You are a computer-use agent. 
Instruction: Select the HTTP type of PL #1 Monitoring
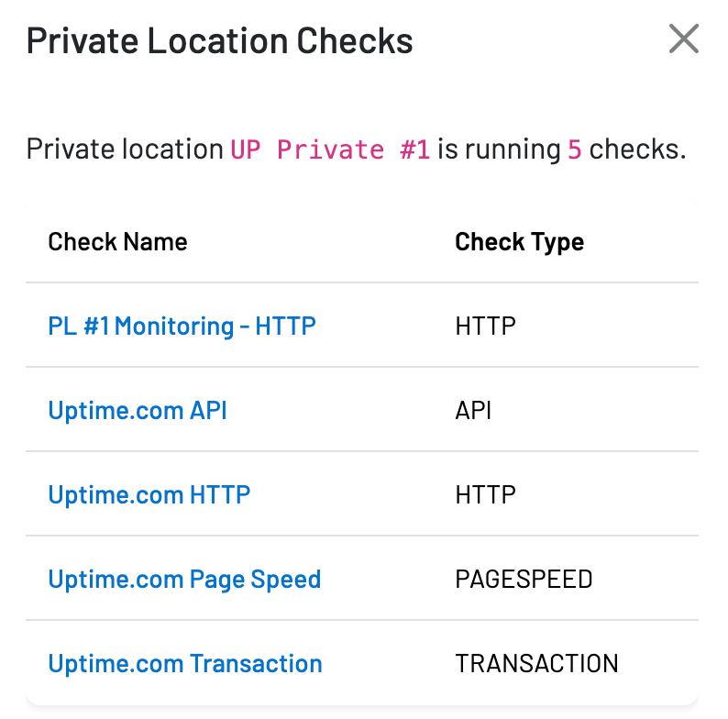point(485,326)
